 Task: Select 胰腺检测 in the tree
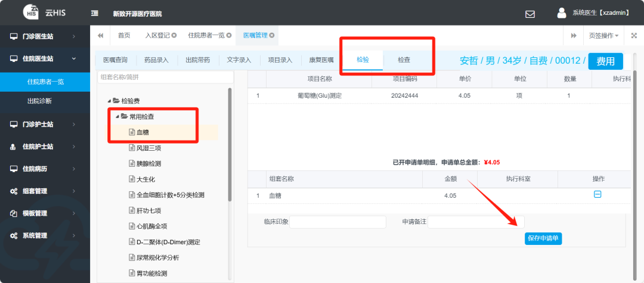148,164
